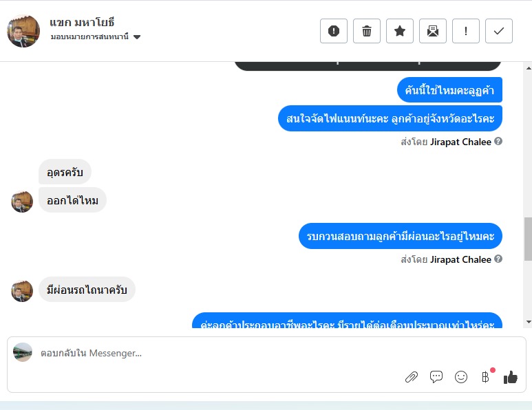Open the emoji picker smiley icon
This screenshot has height=410, width=532.
[461, 377]
